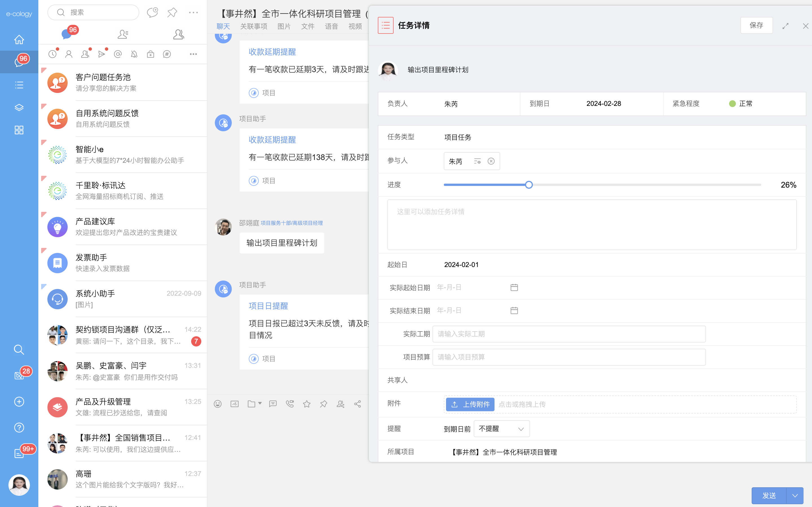This screenshot has width=812, height=507.
Task: Open the 不提醒 reminder dropdown
Action: (502, 429)
